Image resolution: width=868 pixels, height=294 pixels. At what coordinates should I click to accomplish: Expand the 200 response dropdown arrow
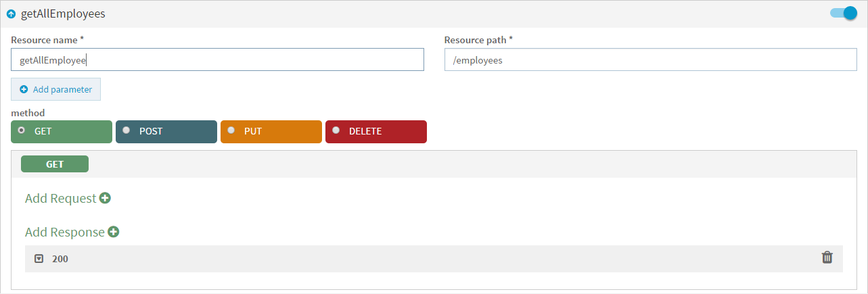pos(39,258)
